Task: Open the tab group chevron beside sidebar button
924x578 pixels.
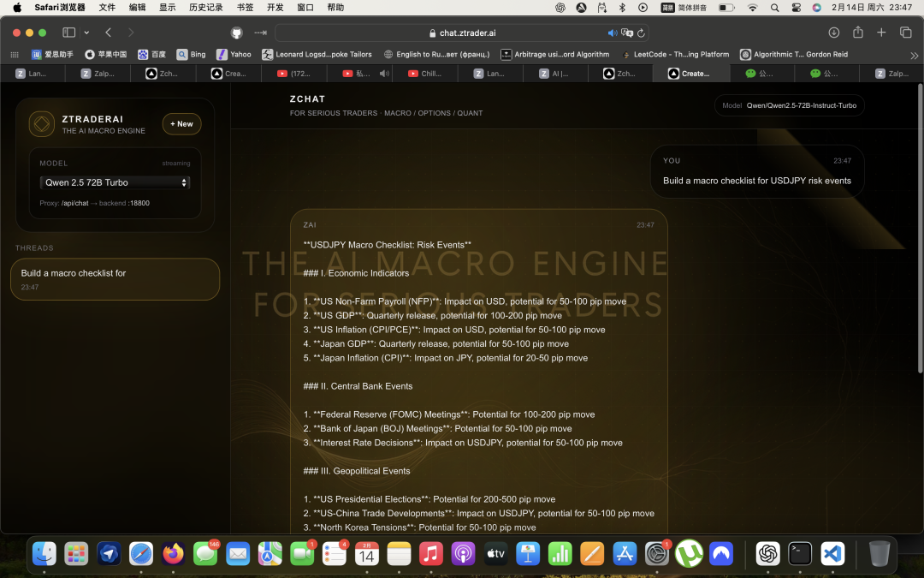Action: (x=86, y=33)
